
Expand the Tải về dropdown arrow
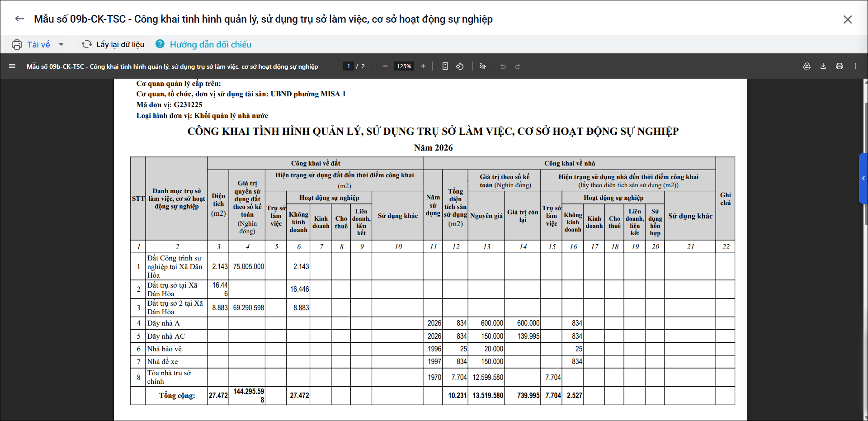coord(61,44)
